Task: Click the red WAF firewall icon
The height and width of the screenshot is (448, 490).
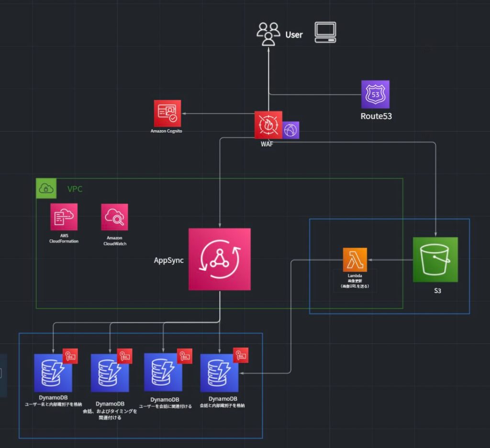Action: tap(268, 125)
